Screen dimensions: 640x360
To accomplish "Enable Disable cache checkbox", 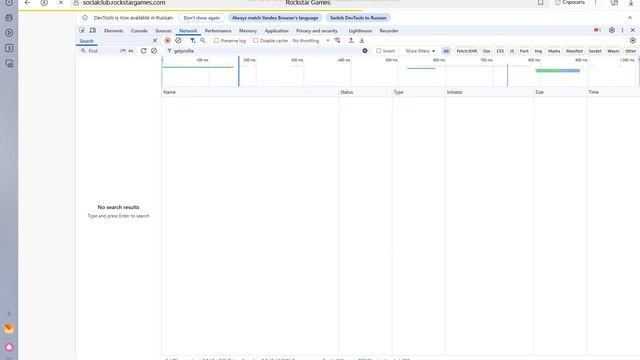I will click(x=256, y=40).
